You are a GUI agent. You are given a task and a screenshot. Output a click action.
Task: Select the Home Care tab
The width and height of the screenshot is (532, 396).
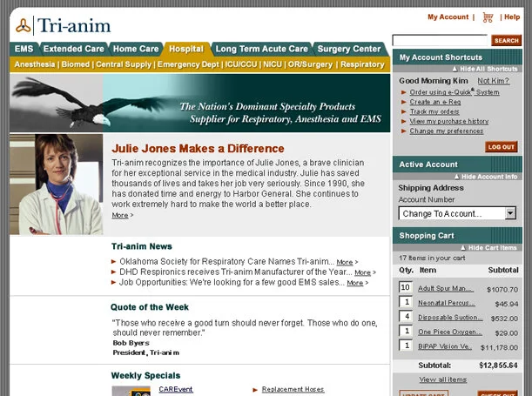(x=136, y=49)
